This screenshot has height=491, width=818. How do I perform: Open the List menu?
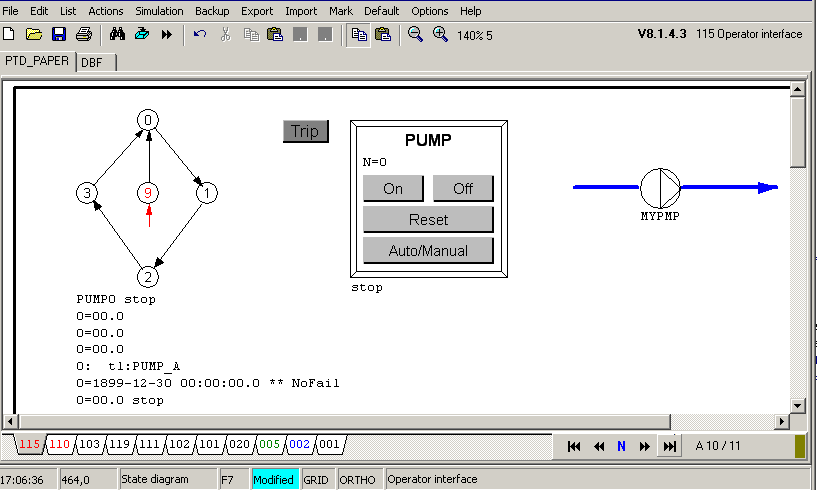[x=68, y=11]
